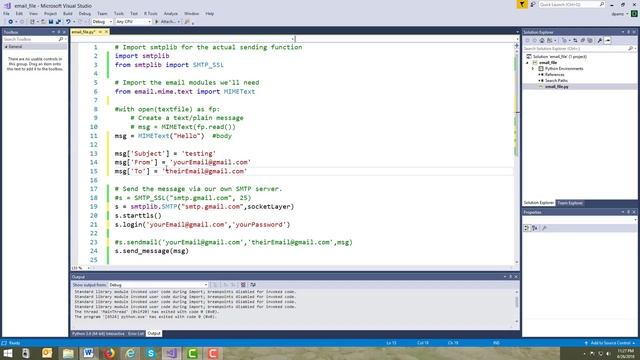Screen dimensions: 640x360
Task: Click the Toolbox search magnifier icon
Action: (61, 39)
